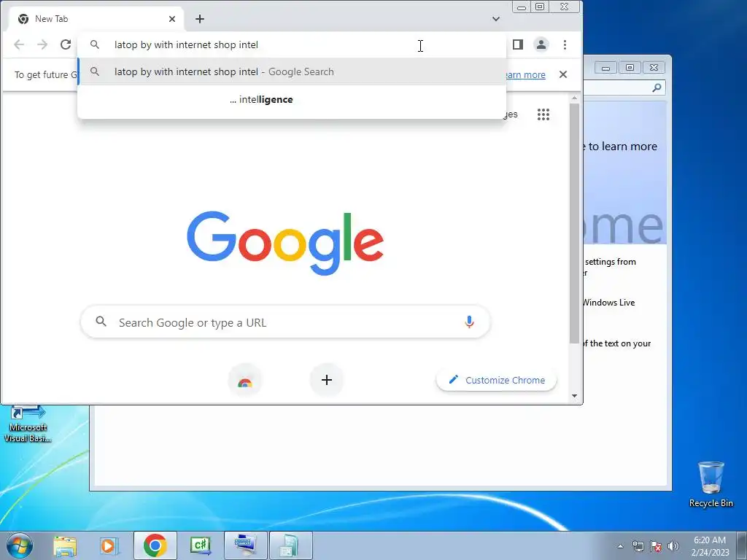Click 'the text on your' item in background window

[620, 343]
